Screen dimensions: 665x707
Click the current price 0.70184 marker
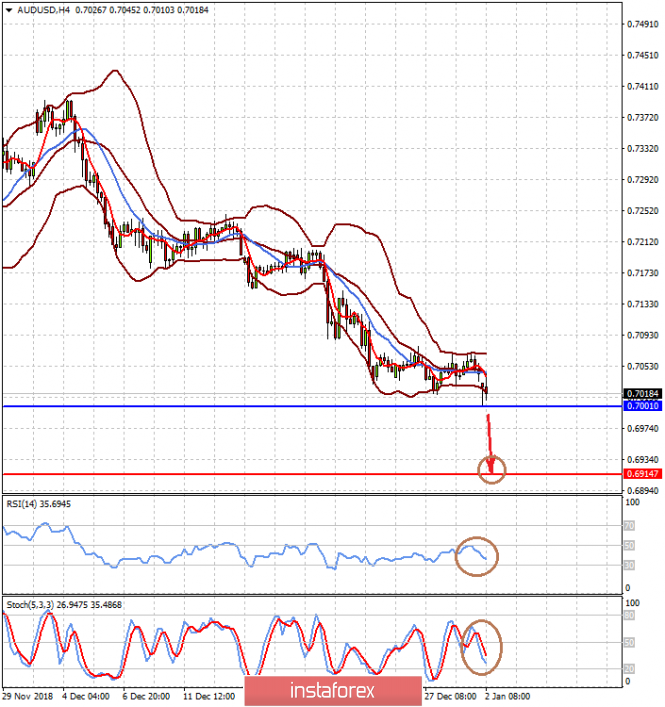click(x=640, y=395)
